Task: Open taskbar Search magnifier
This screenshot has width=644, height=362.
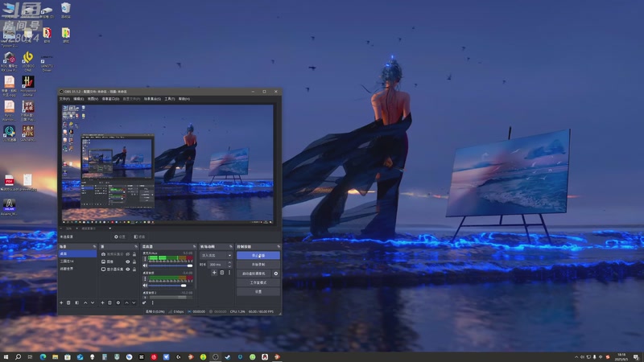Action: (x=18, y=357)
